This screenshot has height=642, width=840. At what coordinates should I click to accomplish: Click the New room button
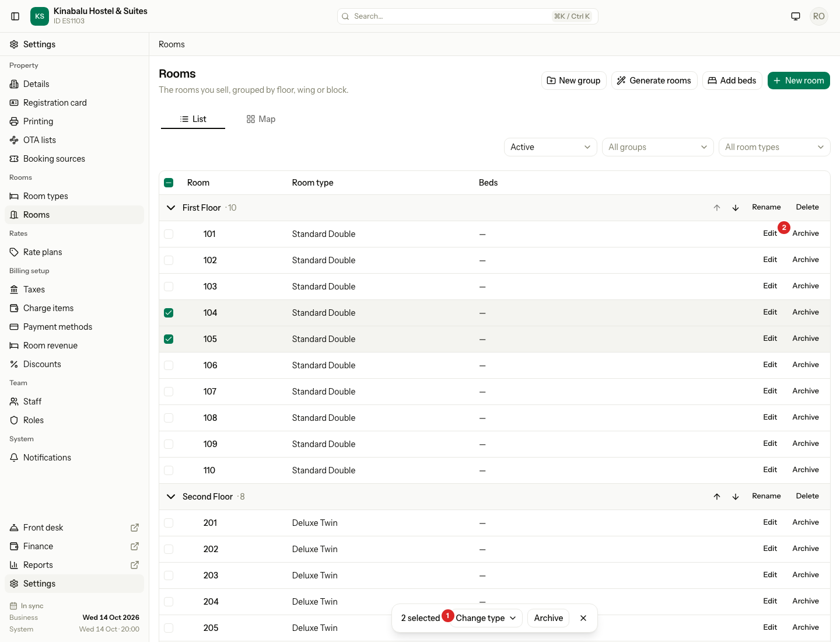pos(799,81)
